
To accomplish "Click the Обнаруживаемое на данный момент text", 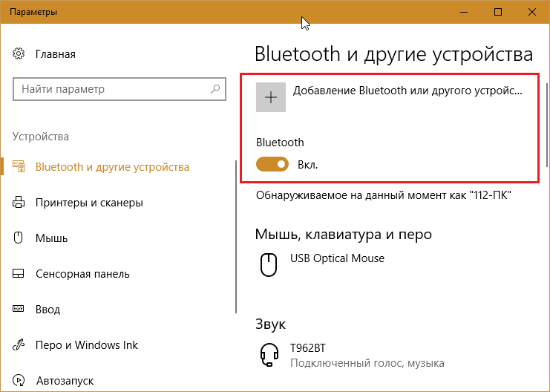I will click(x=384, y=195).
